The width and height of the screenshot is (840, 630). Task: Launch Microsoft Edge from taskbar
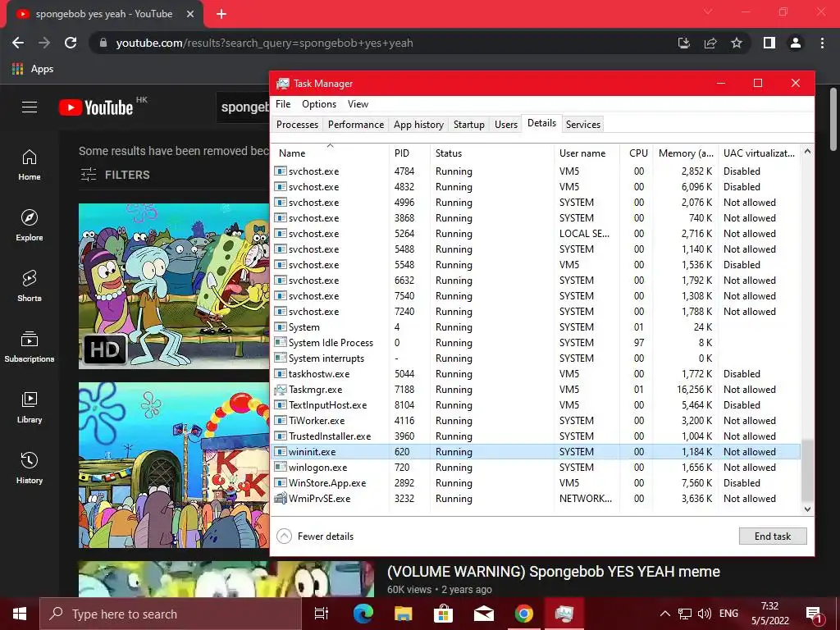click(x=363, y=614)
